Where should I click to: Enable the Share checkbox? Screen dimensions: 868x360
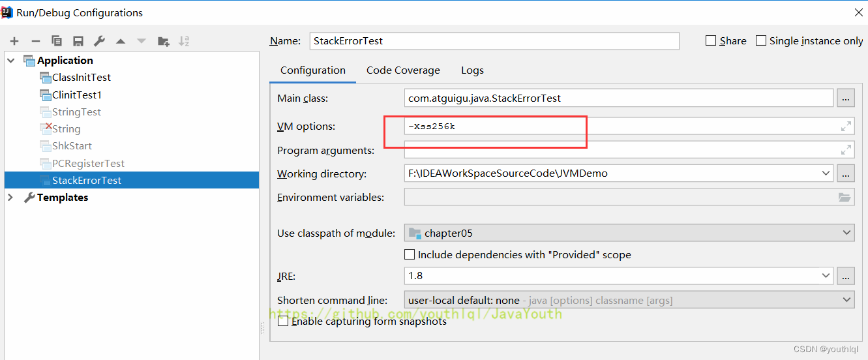click(711, 40)
